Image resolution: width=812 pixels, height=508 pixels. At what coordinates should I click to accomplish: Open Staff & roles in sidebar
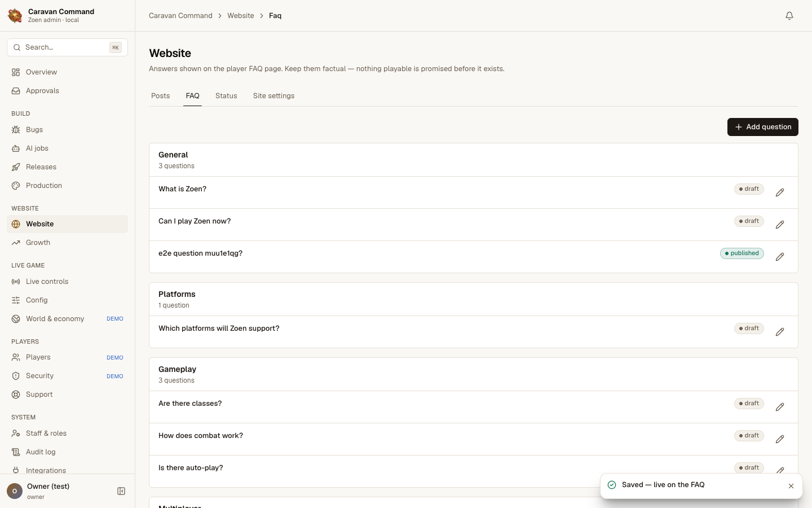coord(67,433)
